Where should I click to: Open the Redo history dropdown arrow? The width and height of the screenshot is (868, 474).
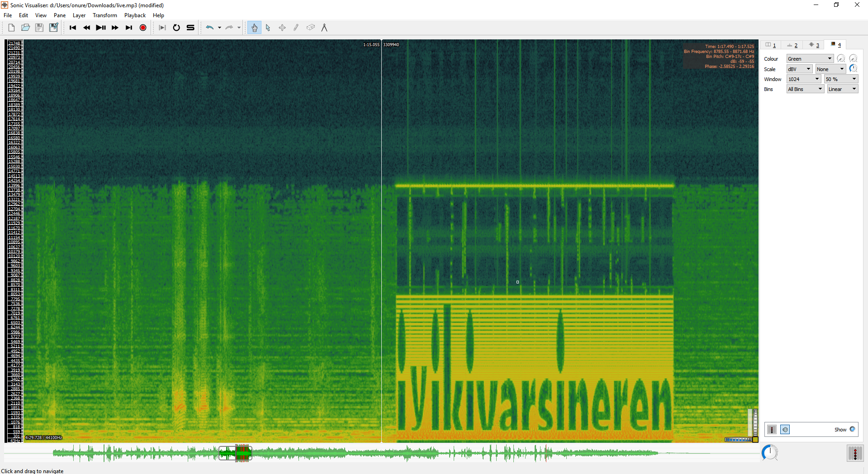pos(239,28)
